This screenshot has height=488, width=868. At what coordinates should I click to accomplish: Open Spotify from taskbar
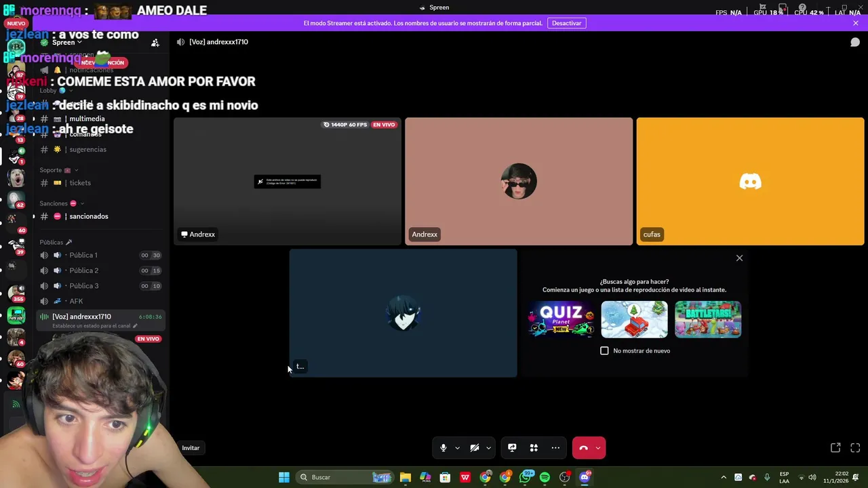[545, 477]
